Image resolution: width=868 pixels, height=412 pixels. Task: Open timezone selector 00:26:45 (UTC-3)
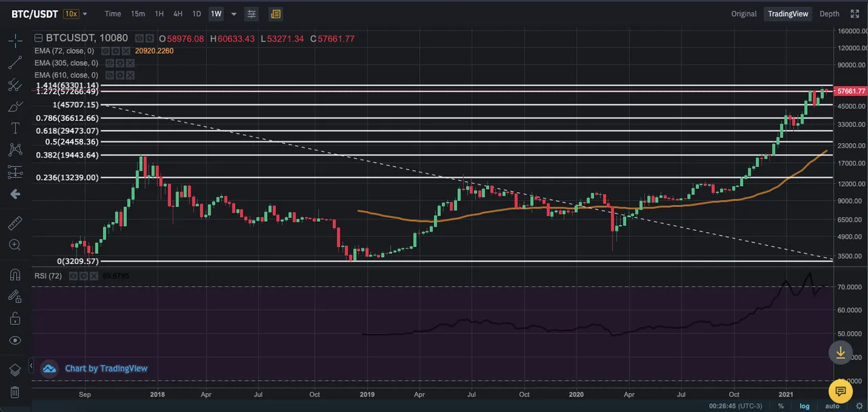tap(737, 406)
